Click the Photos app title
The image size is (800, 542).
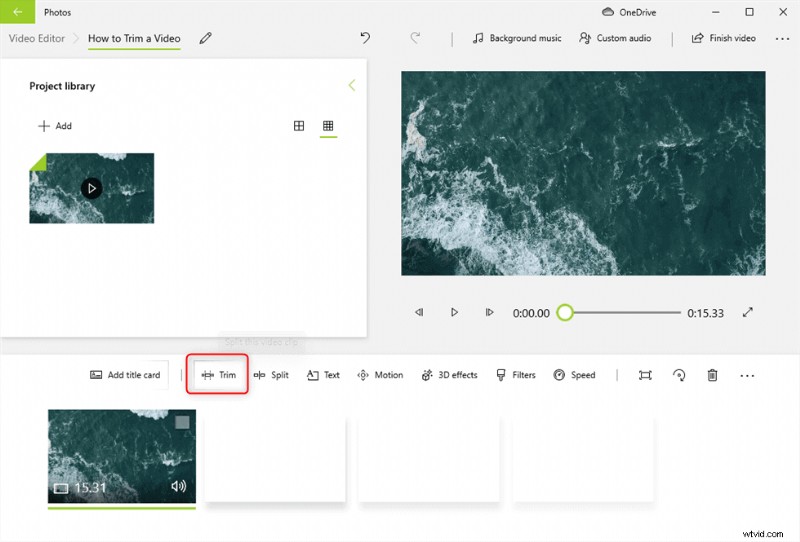pyautogui.click(x=57, y=12)
